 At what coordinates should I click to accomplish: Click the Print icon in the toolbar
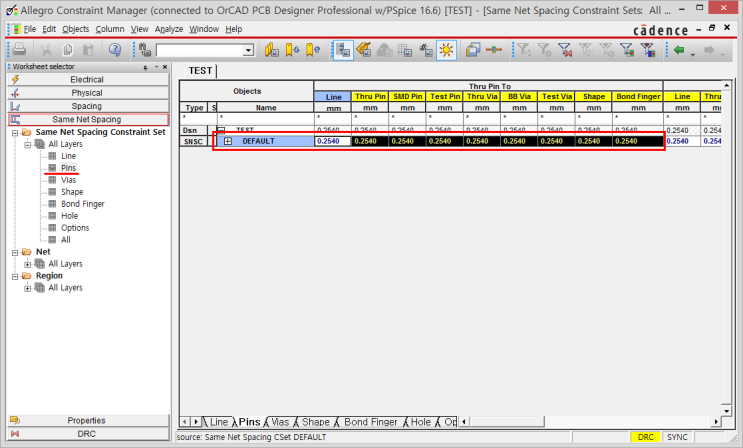coord(19,49)
